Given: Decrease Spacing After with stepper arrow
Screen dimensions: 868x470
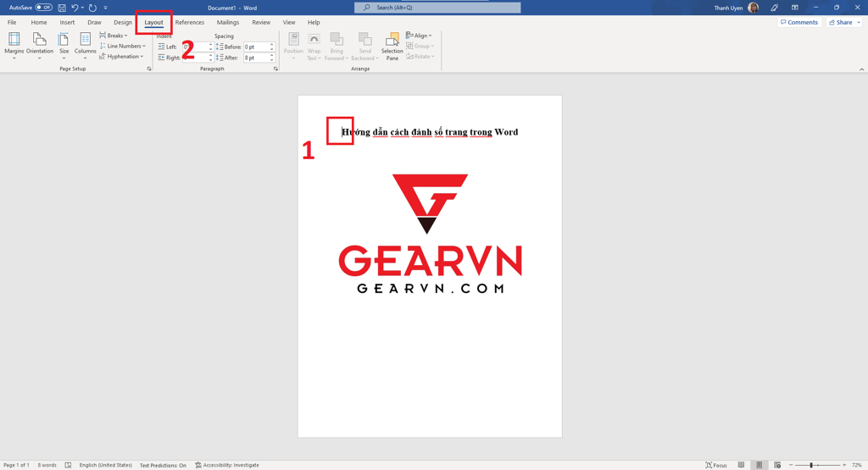Looking at the screenshot, I should tap(272, 60).
